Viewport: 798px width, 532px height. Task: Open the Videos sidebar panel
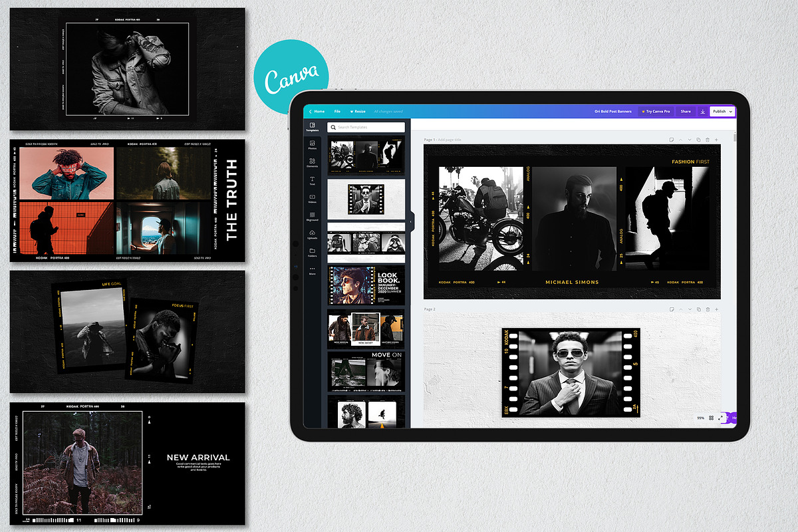point(313,198)
